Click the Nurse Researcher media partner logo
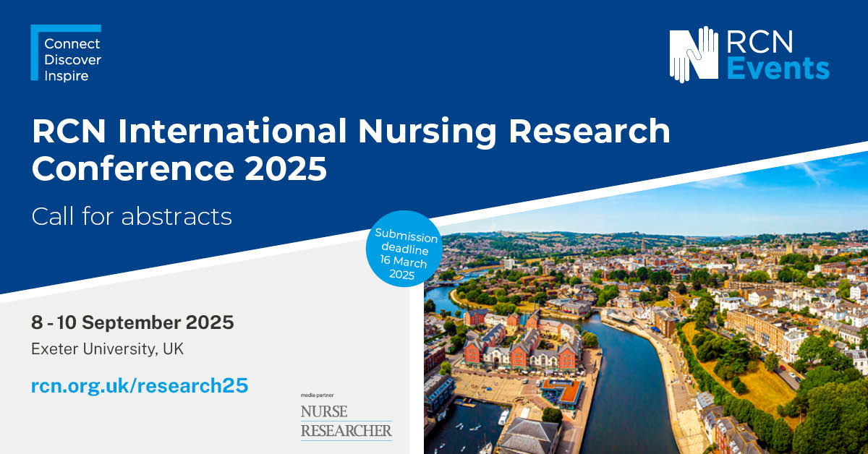This screenshot has width=868, height=454. 346,422
